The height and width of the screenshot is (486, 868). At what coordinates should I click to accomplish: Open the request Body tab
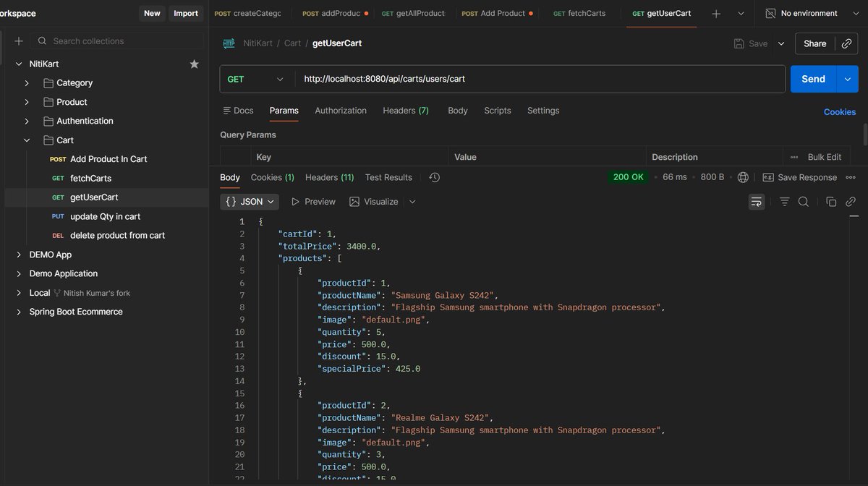coord(458,111)
